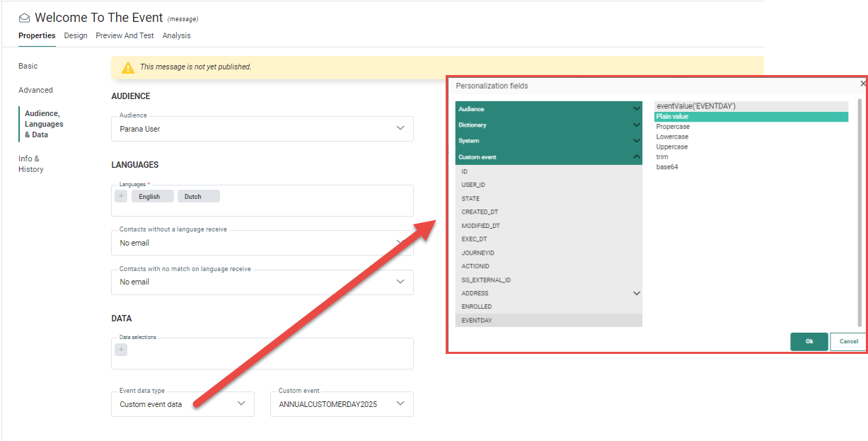Click the plus icon in Languages field
This screenshot has height=441, width=868.
click(x=121, y=196)
